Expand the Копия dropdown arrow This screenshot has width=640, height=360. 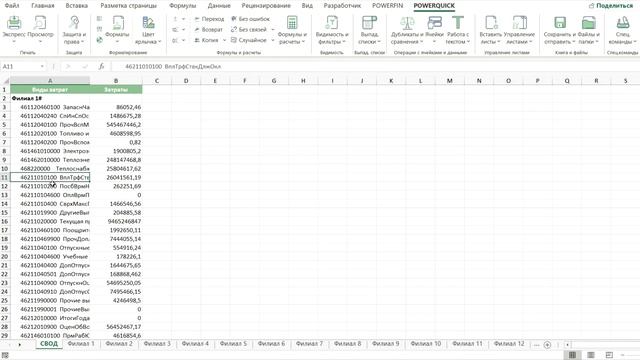[224, 40]
